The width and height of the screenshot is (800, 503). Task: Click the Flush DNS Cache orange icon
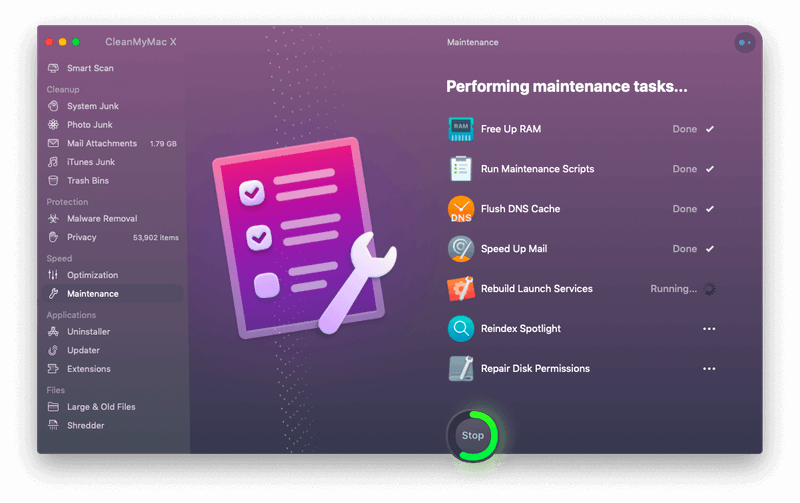click(x=461, y=209)
